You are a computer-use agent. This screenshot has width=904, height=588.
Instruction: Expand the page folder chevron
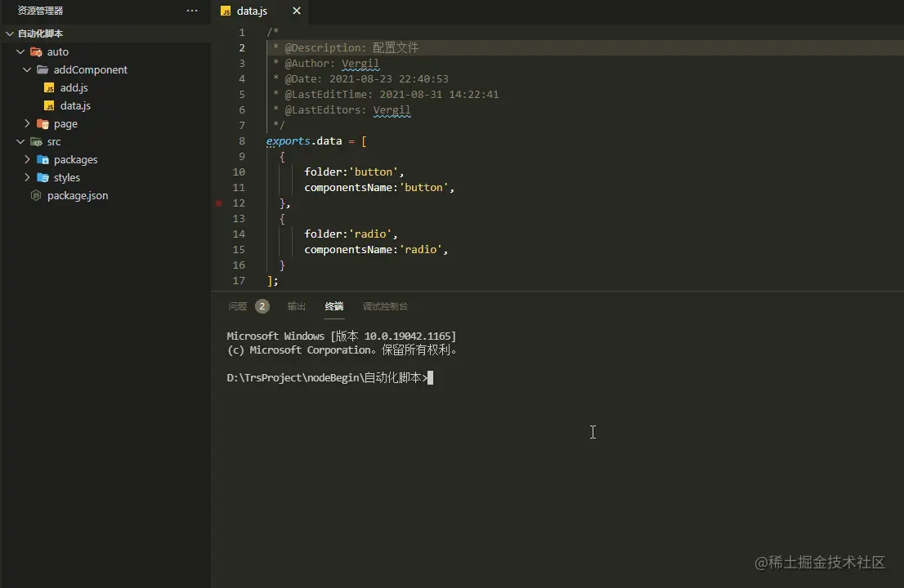[x=27, y=124]
